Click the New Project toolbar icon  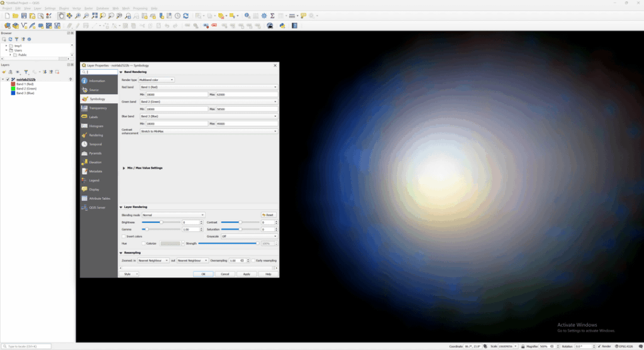click(7, 16)
